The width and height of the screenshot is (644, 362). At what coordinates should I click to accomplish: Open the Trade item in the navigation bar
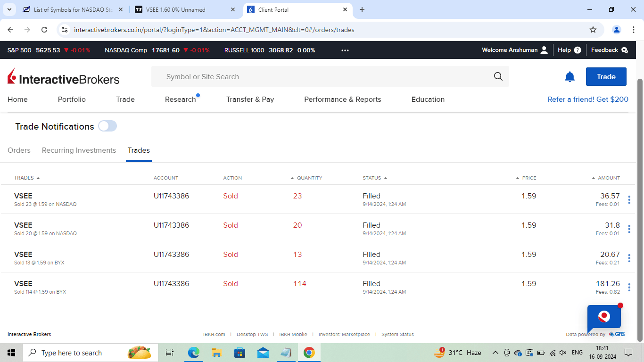click(125, 99)
